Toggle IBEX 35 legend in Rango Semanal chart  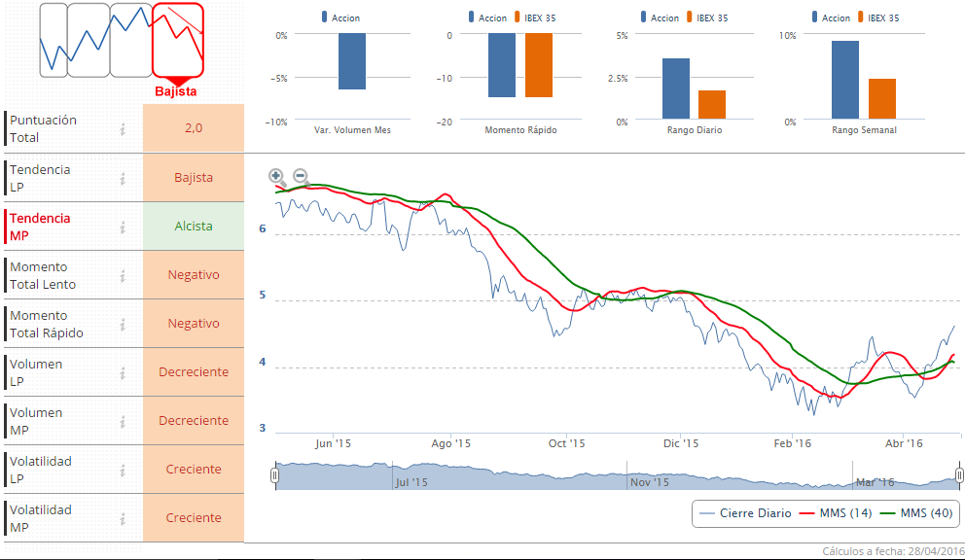[x=878, y=17]
